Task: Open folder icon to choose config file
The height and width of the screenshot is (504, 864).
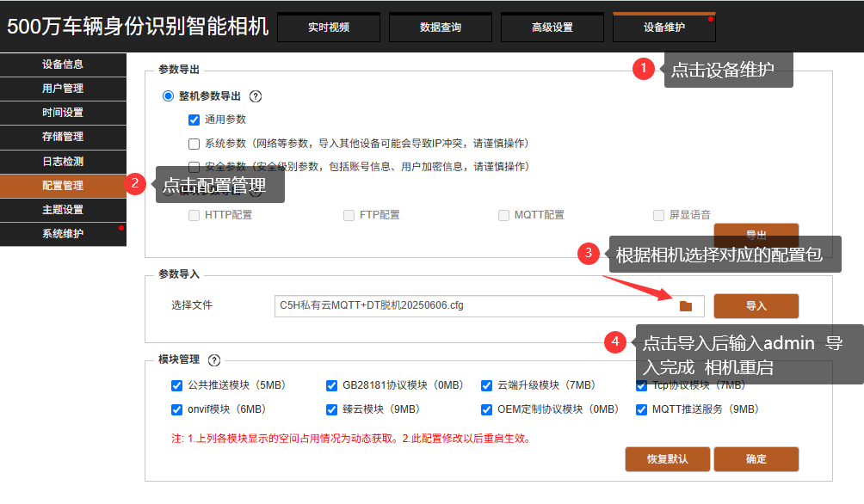Action: [x=686, y=306]
